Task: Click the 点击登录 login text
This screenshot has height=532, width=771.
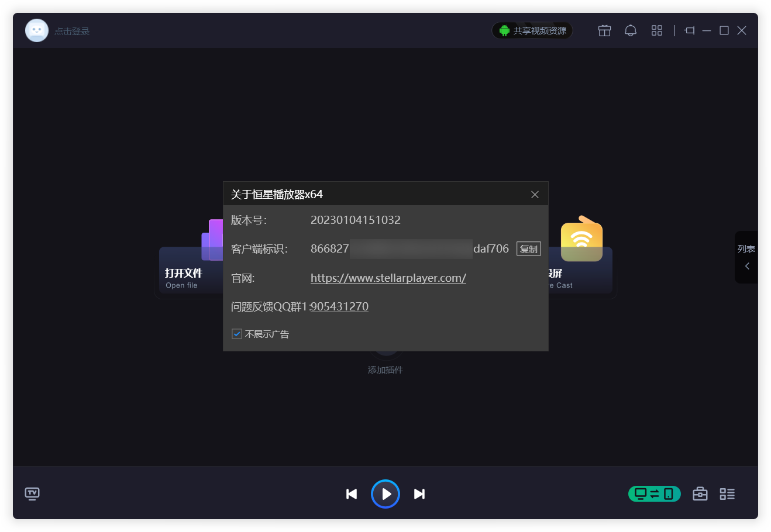Action: tap(72, 32)
